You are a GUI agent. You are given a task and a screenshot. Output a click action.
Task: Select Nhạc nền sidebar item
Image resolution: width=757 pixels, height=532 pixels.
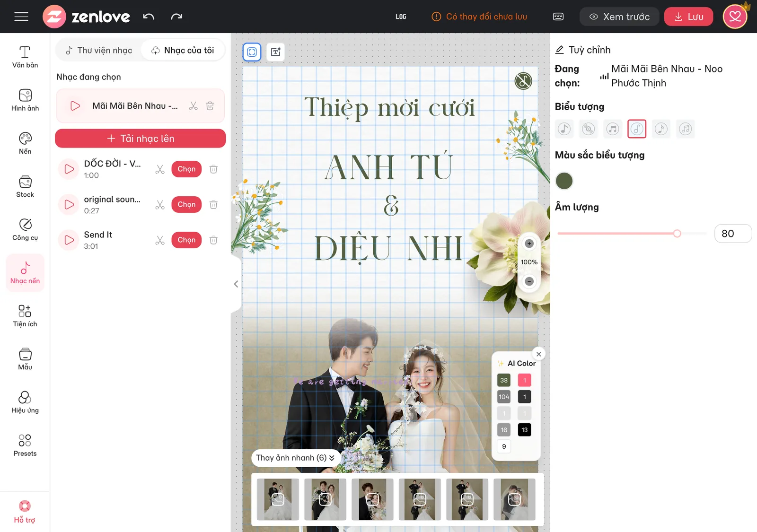25,273
